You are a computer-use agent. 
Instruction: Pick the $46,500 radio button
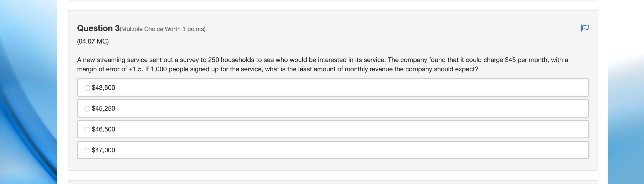[x=87, y=129]
